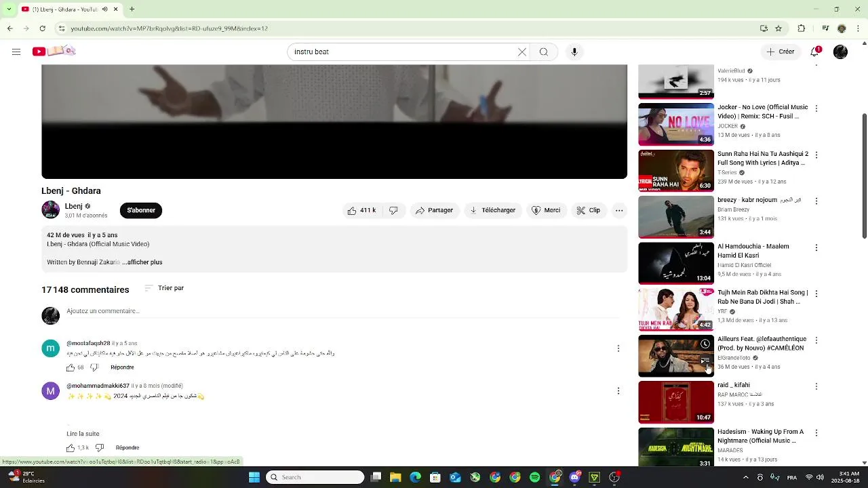The image size is (868, 488).
Task: Open Hadesism - Waking Up From A Nightmare
Action: 762,436
